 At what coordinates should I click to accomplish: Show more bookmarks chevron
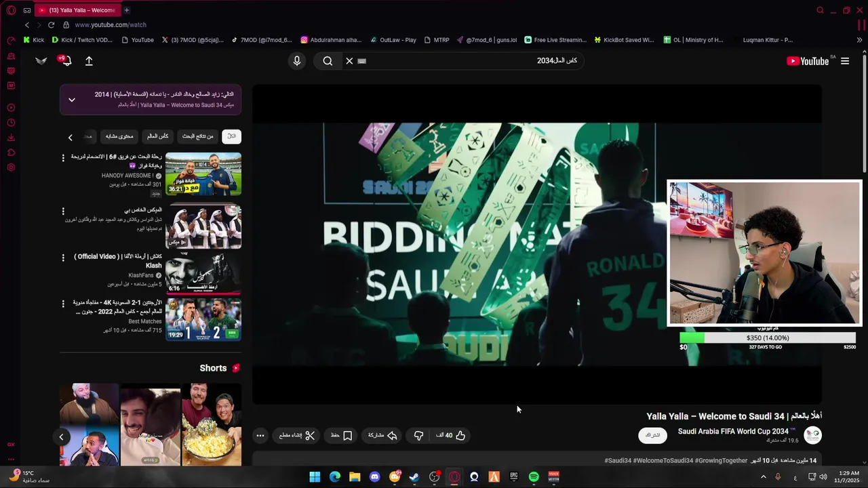[x=859, y=40]
